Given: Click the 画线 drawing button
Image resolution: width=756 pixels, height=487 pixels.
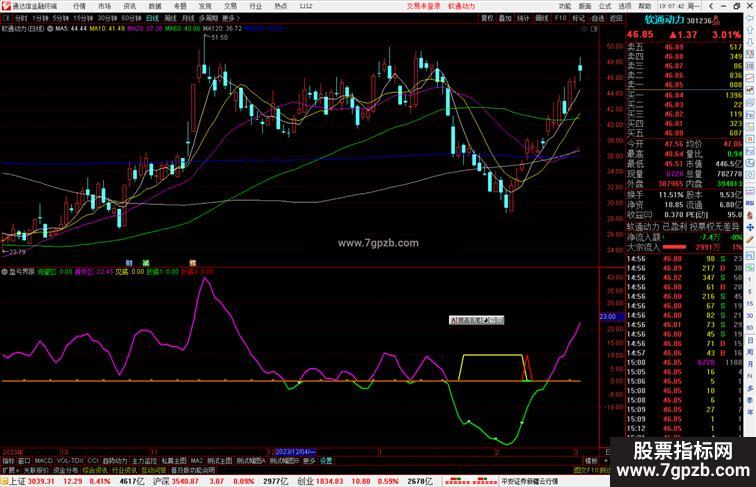Looking at the screenshot, I should click(542, 18).
